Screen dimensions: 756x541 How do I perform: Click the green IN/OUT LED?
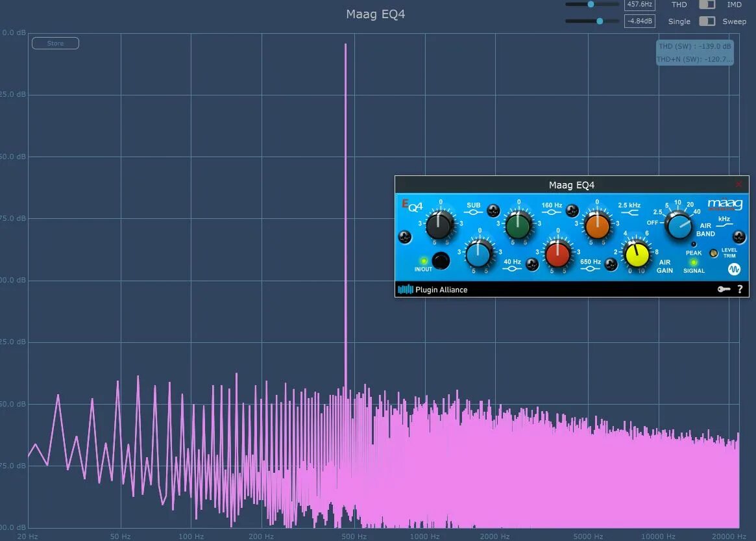tap(423, 260)
